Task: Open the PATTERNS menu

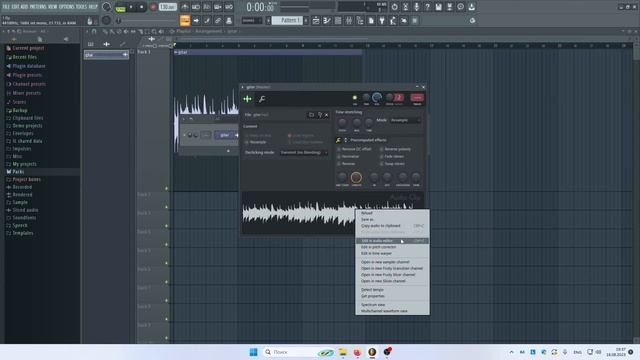Action: 38,7
